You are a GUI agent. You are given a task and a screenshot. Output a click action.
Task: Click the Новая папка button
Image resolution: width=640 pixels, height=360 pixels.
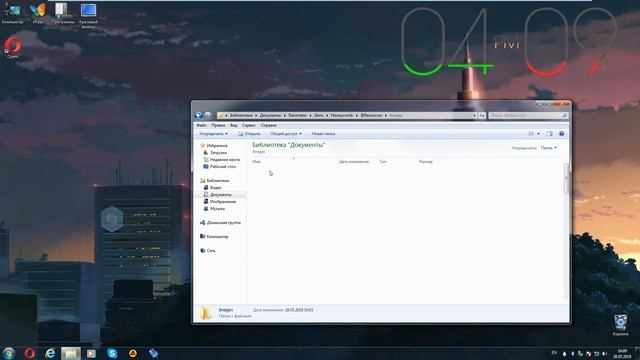point(323,134)
